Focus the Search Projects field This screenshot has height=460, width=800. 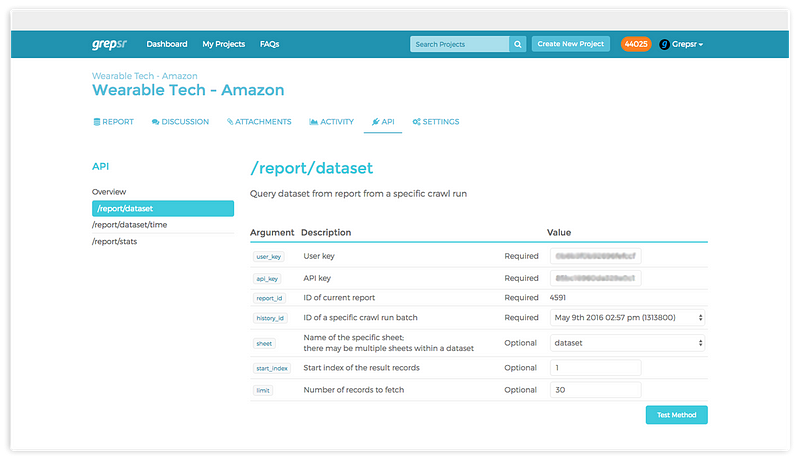[460, 44]
